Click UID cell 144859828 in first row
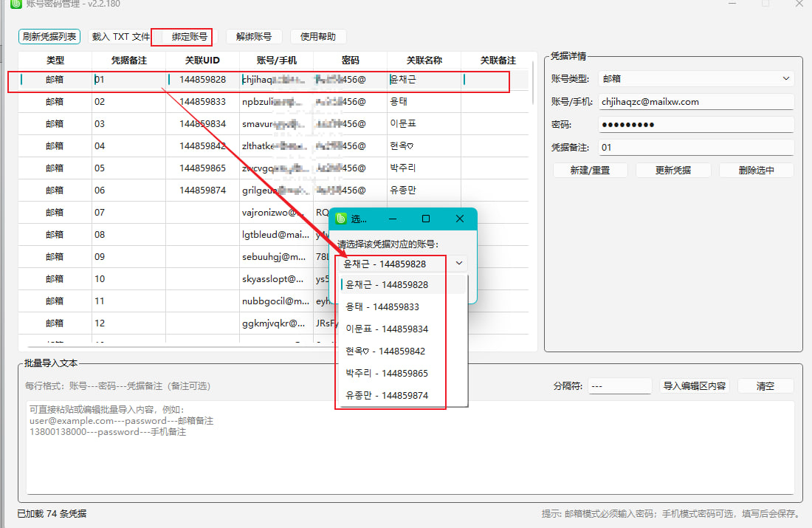Viewport: 812px width, 528px height. [x=202, y=80]
